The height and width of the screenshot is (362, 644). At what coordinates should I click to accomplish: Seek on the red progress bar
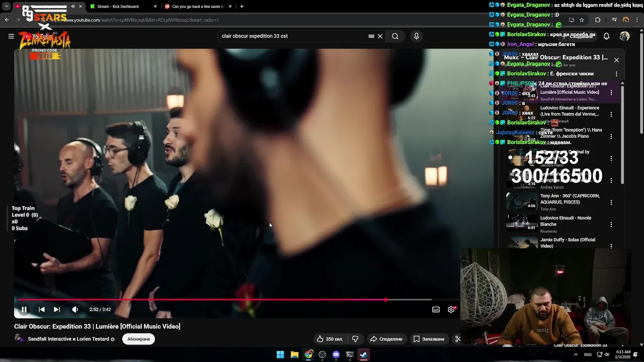tap(201, 300)
